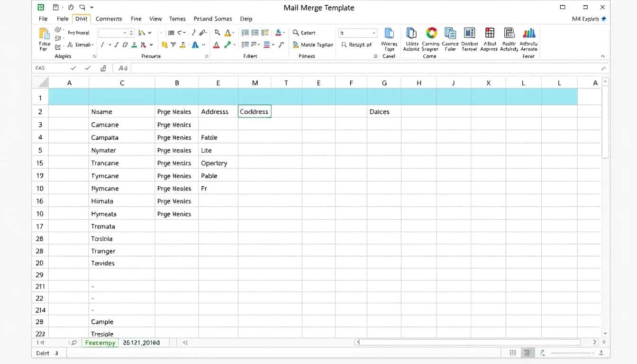Click the normal grid view icon in status bar

click(x=513, y=353)
